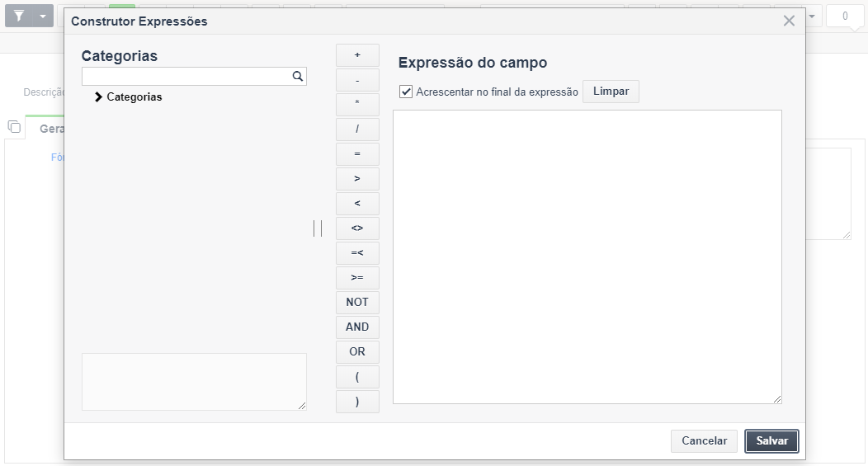Uncheck Acrescentar no final da expressão
This screenshot has height=466, width=868.
pyautogui.click(x=406, y=92)
